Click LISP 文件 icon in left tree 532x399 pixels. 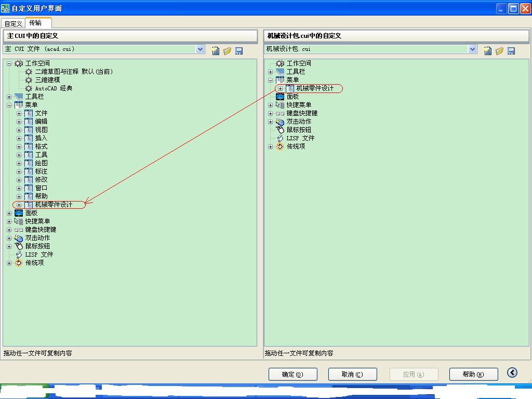[19, 255]
